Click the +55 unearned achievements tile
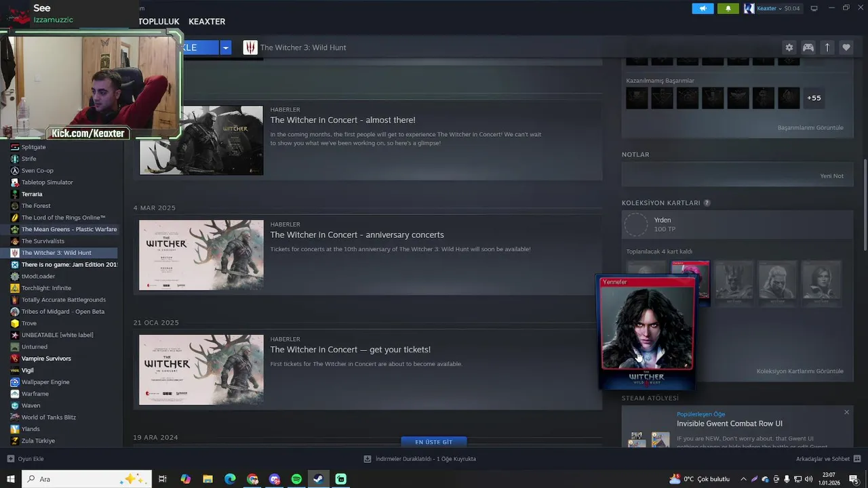The width and height of the screenshot is (868, 488). (x=814, y=98)
